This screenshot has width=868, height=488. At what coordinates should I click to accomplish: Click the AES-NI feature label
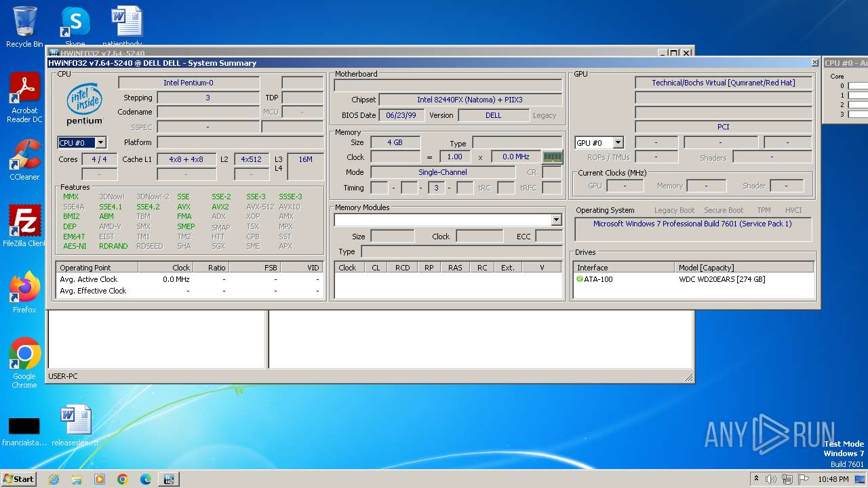(75, 246)
